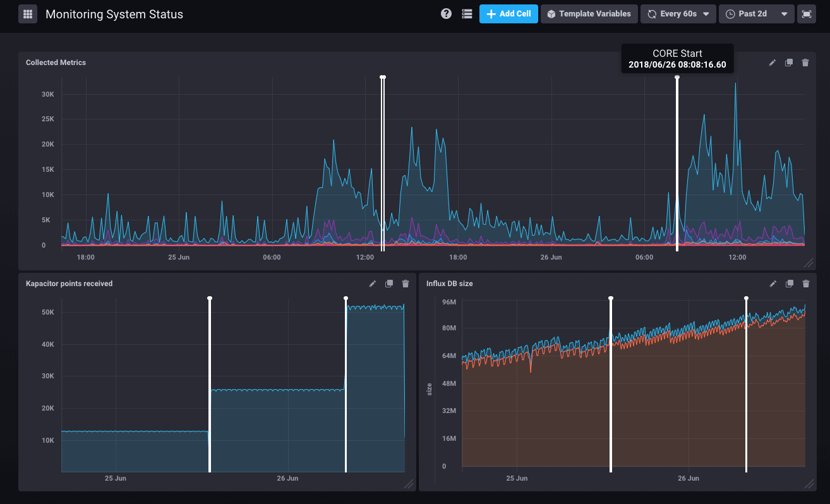Viewport: 830px width, 504px height.
Task: Clone the Collected Metrics cell
Action: 788,63
